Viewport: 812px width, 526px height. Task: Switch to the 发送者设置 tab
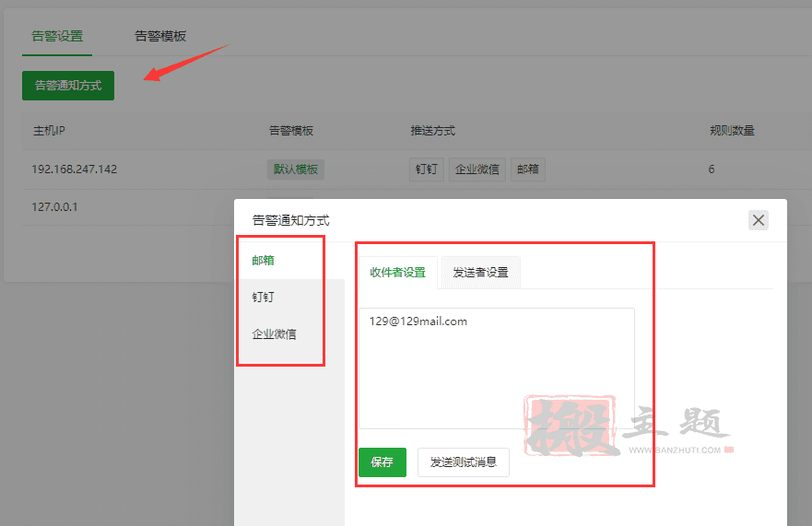[480, 273]
